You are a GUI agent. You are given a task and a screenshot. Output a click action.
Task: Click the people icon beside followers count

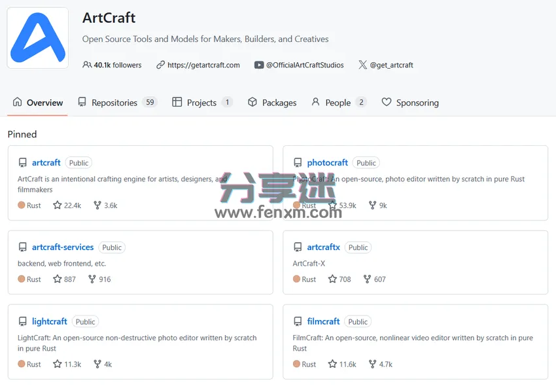(x=87, y=65)
